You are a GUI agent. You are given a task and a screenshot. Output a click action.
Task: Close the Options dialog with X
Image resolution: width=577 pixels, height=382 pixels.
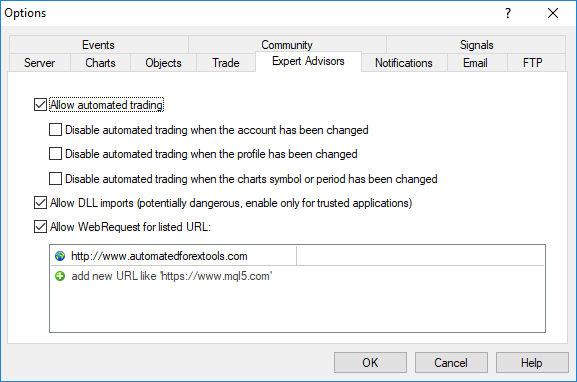tap(553, 13)
